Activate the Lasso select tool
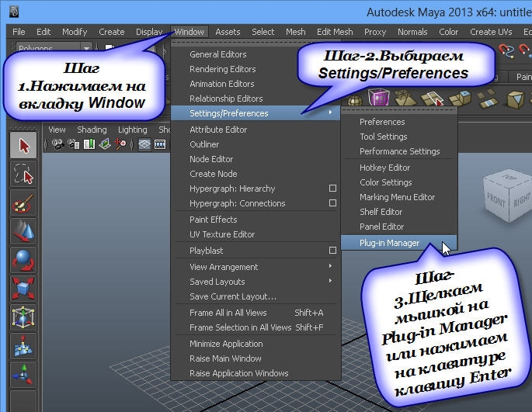This screenshot has width=532, height=412. (23, 175)
